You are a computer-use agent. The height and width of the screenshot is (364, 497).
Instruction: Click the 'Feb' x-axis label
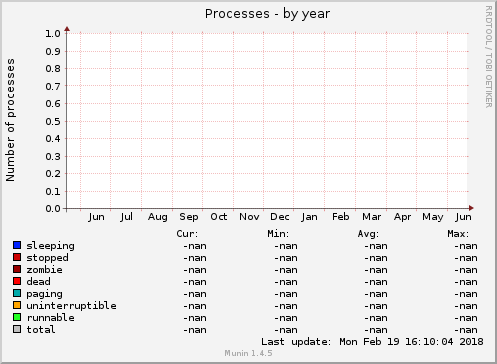341,217
